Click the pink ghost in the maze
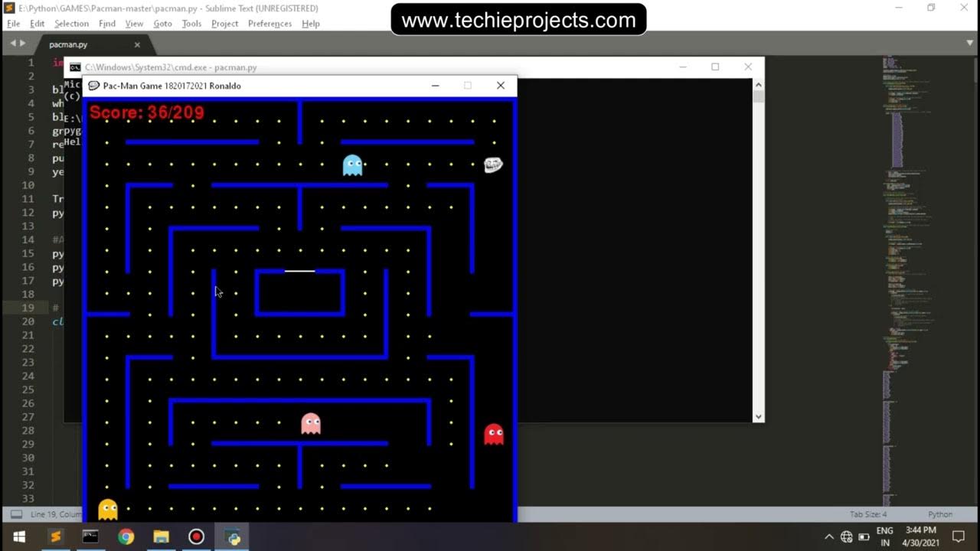This screenshot has width=980, height=551. click(311, 423)
